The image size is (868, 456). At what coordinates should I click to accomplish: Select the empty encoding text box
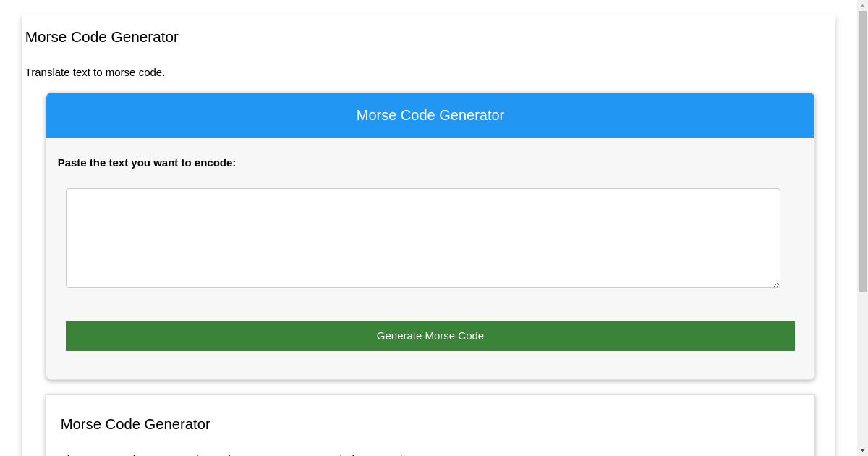[422, 237]
